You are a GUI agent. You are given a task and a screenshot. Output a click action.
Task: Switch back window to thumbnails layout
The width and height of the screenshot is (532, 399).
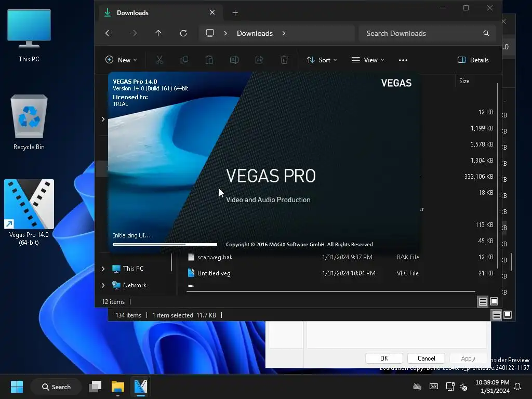click(x=508, y=315)
